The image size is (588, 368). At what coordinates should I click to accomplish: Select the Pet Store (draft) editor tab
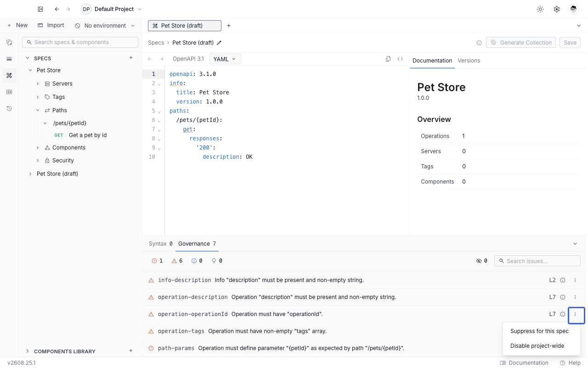pyautogui.click(x=185, y=26)
